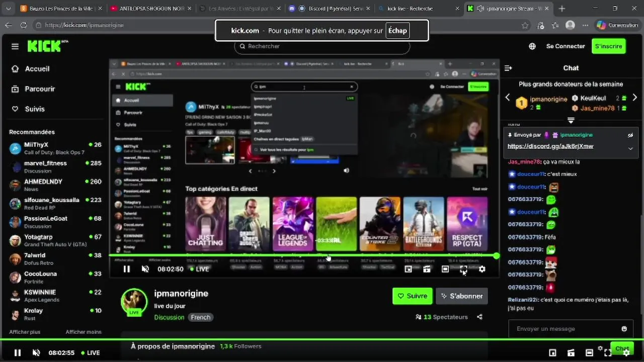Jump to LIVE in the 08:02:55 bottom bar
This screenshot has width=644, height=362.
(91, 353)
